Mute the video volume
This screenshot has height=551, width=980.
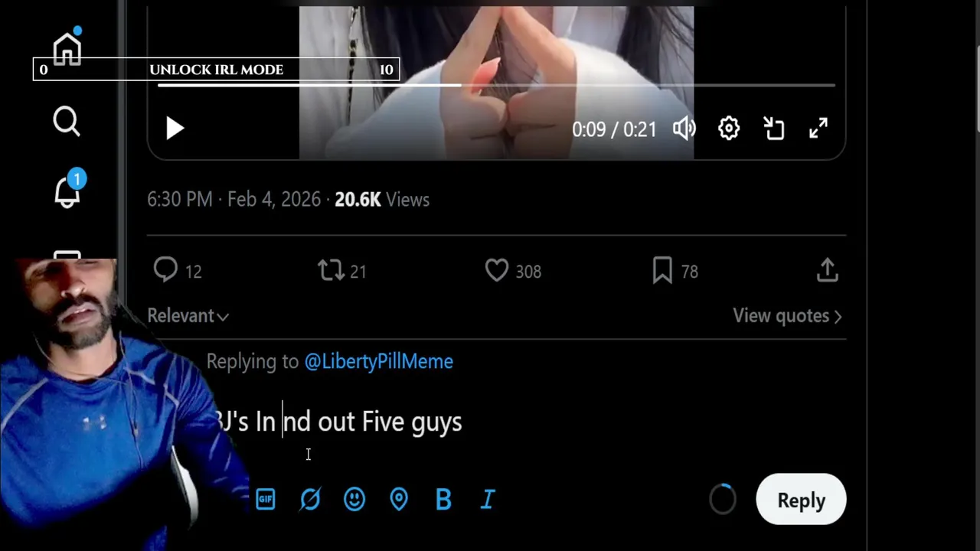click(684, 129)
